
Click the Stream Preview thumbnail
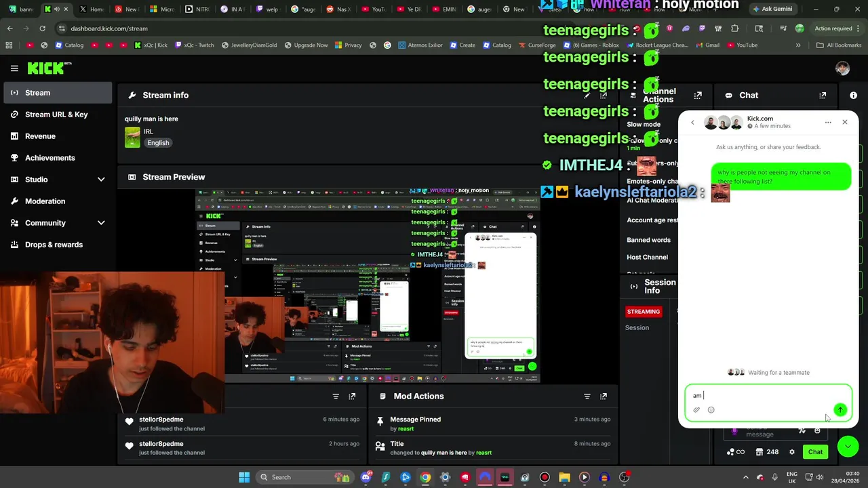coord(368,286)
